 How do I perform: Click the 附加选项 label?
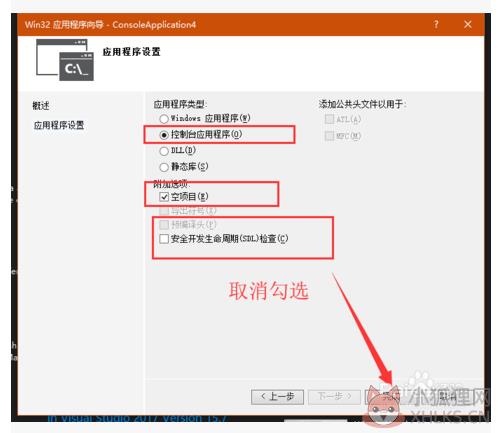tap(172, 184)
